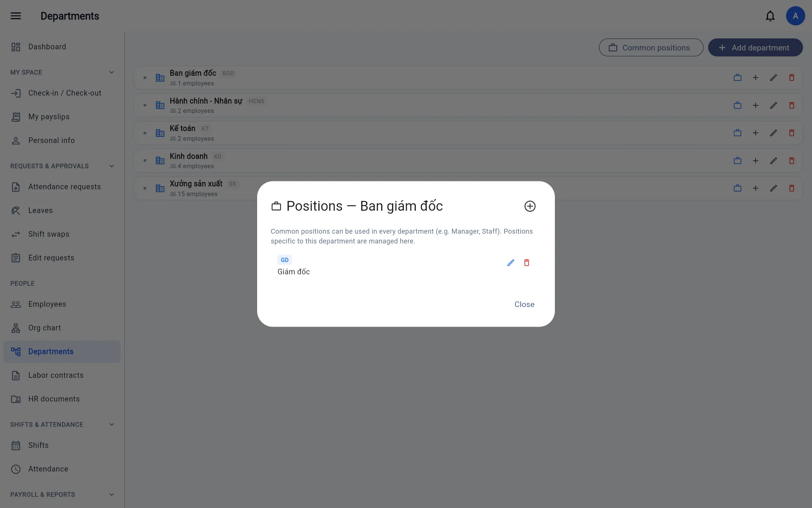The width and height of the screenshot is (812, 508).
Task: Collapse the Requests & Approvals section
Action: coord(111,166)
